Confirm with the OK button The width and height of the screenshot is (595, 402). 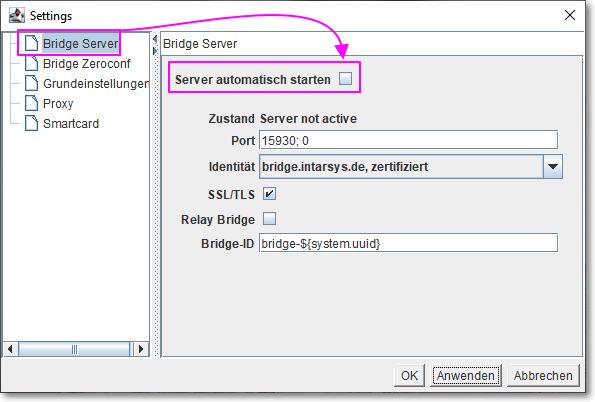409,375
